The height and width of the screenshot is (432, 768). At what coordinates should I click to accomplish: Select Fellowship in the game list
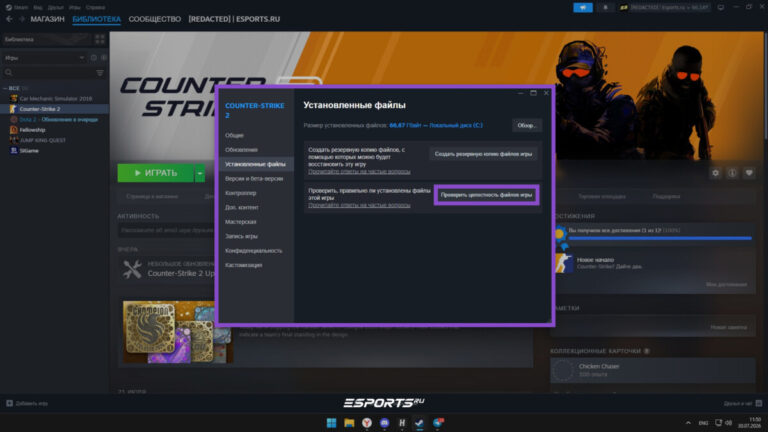click(x=54, y=130)
